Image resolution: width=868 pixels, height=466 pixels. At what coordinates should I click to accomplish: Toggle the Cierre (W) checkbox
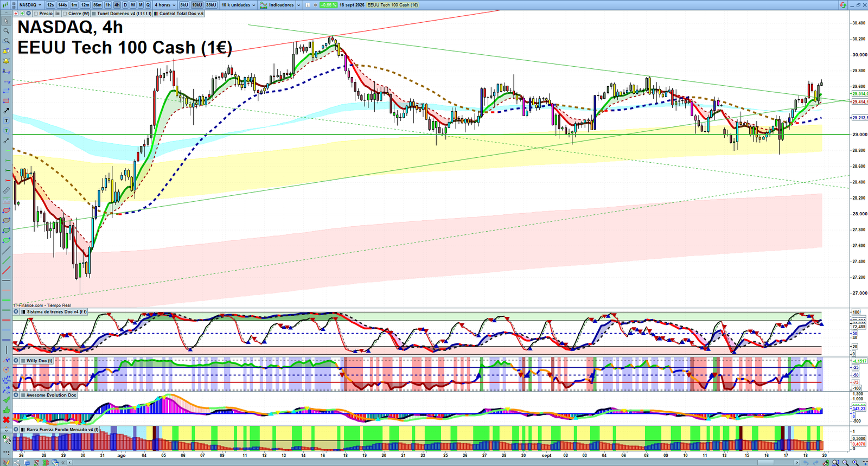coord(65,14)
